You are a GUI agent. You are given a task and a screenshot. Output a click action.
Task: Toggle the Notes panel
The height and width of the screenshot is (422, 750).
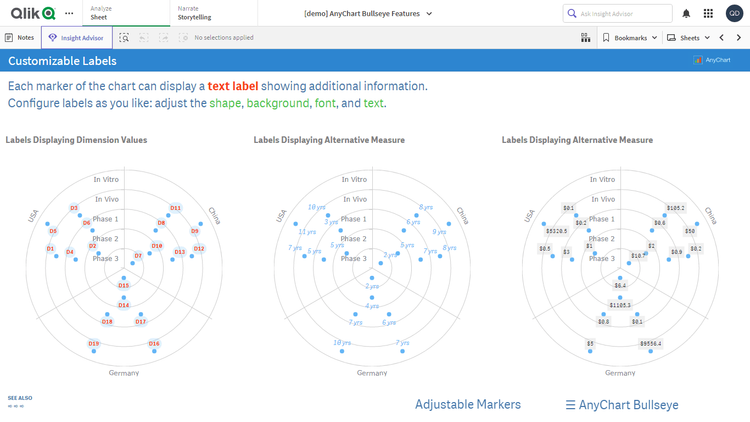click(20, 38)
